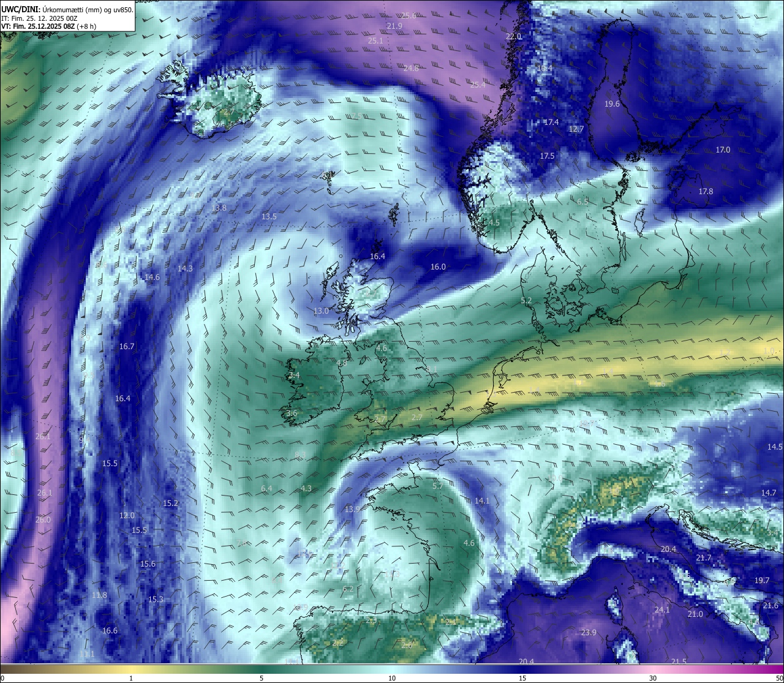The width and height of the screenshot is (784, 683).
Task: Click the map value '3.4' over western Ireland
Action: coord(294,375)
